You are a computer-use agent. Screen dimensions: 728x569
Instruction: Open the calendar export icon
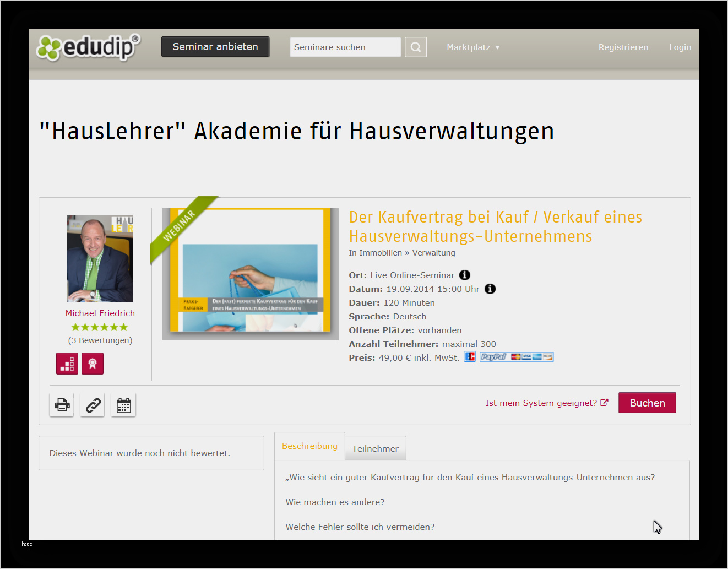pos(123,405)
